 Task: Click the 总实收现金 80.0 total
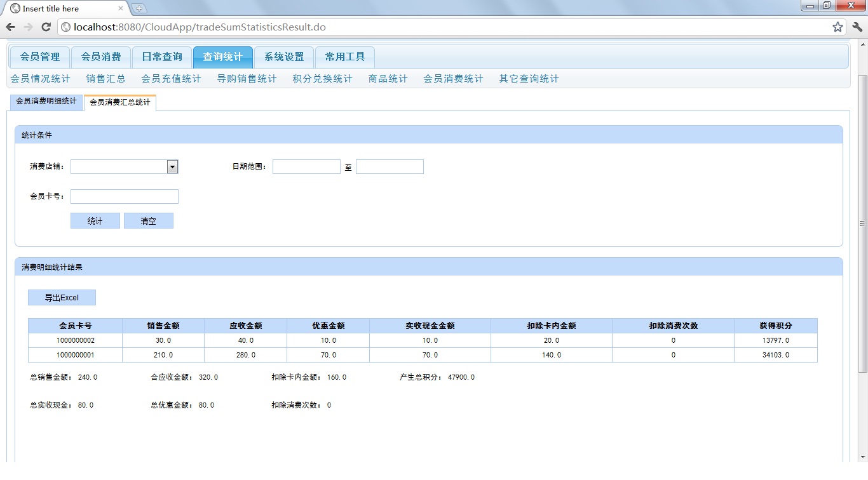62,405
